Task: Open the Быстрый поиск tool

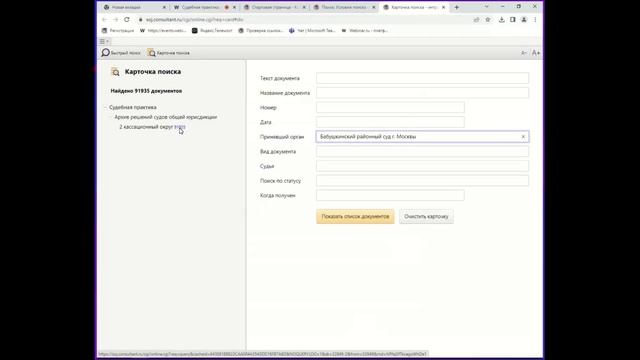Action: click(x=121, y=53)
